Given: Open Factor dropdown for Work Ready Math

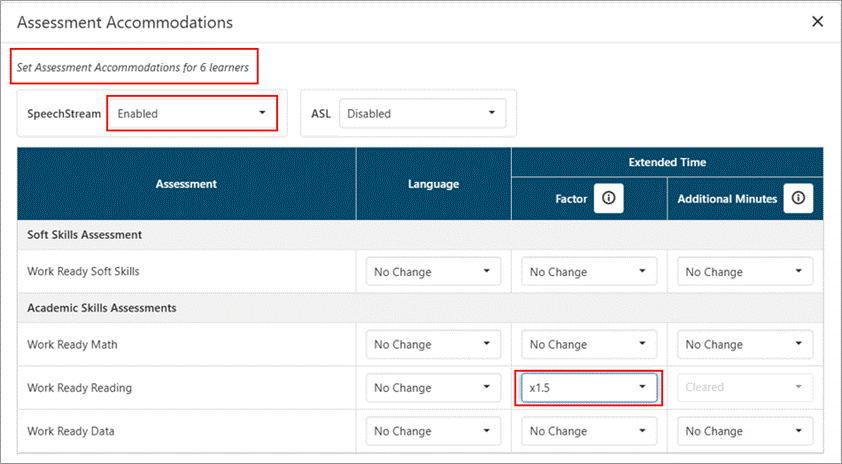Looking at the screenshot, I should tap(589, 344).
